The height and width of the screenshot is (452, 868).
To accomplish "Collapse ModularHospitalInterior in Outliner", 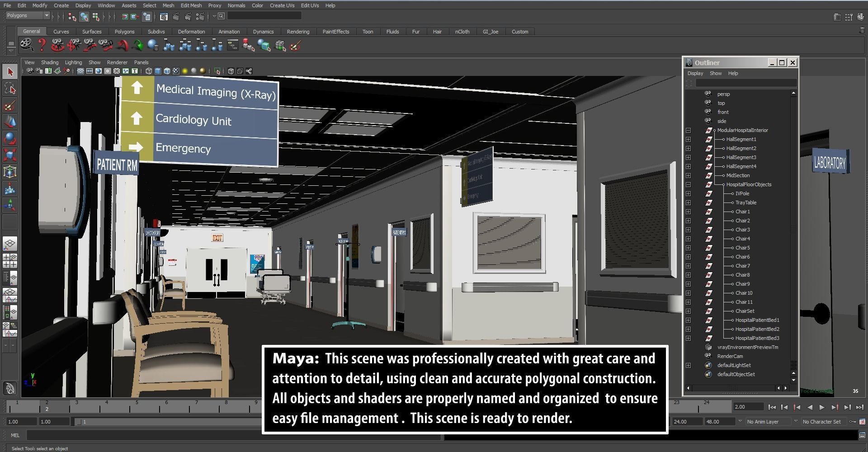I will click(x=688, y=130).
